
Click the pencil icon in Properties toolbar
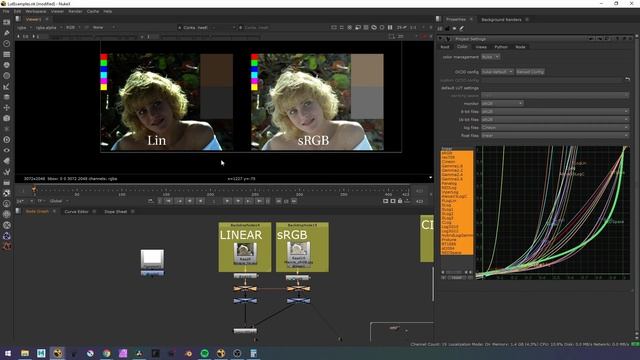[x=462, y=28]
